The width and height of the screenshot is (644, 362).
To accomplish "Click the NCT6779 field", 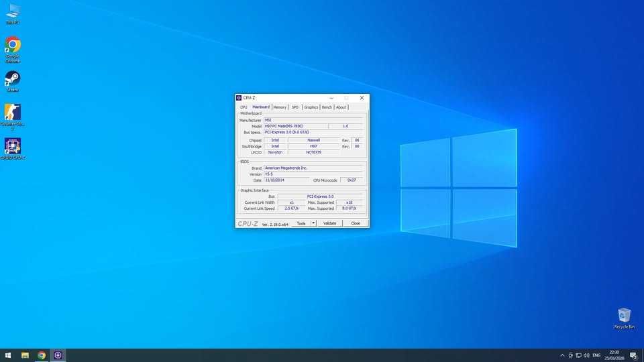I will [313, 152].
